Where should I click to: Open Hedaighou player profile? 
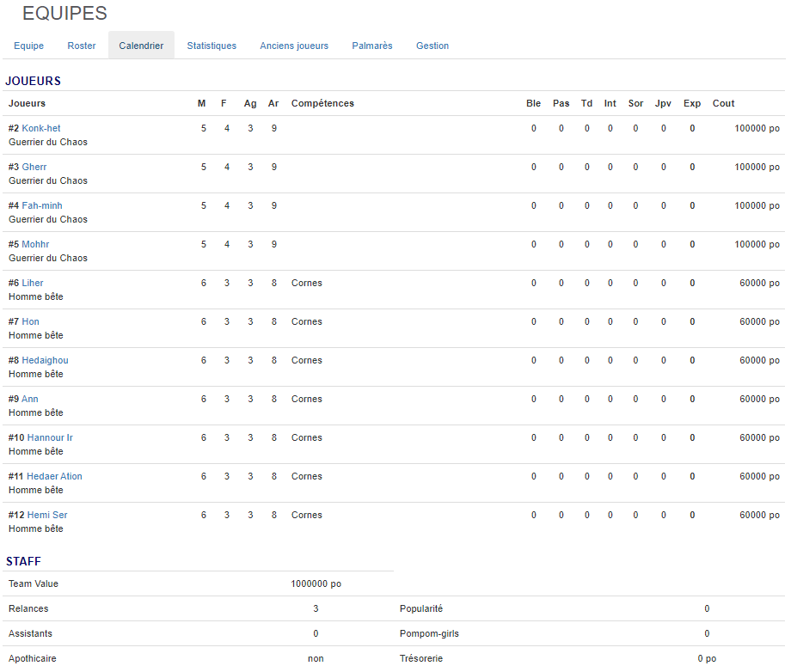coord(45,360)
